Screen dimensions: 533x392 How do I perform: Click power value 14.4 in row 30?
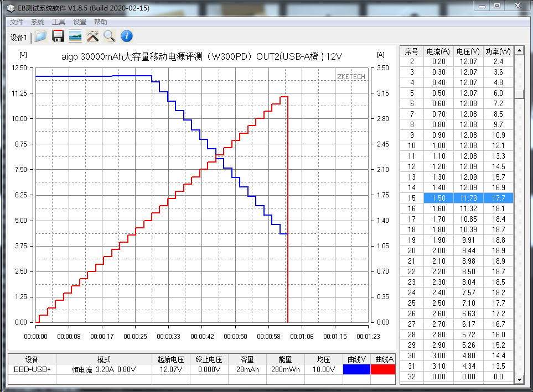[498, 356]
